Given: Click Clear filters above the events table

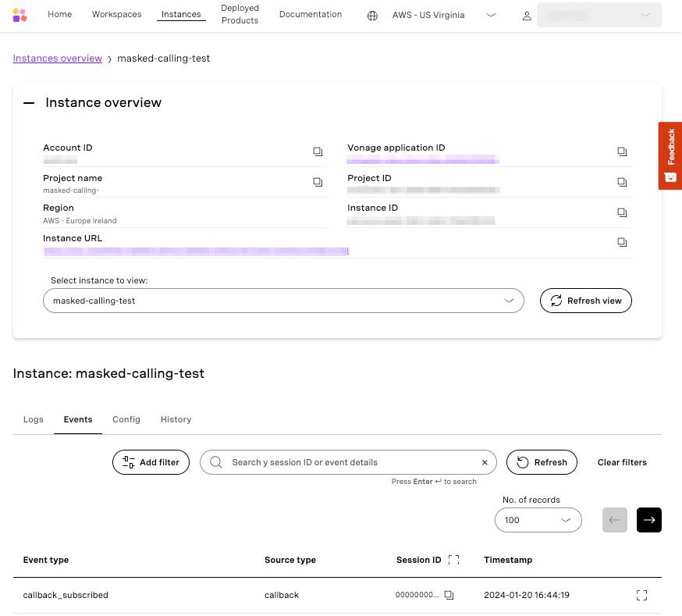Looking at the screenshot, I should 622,462.
